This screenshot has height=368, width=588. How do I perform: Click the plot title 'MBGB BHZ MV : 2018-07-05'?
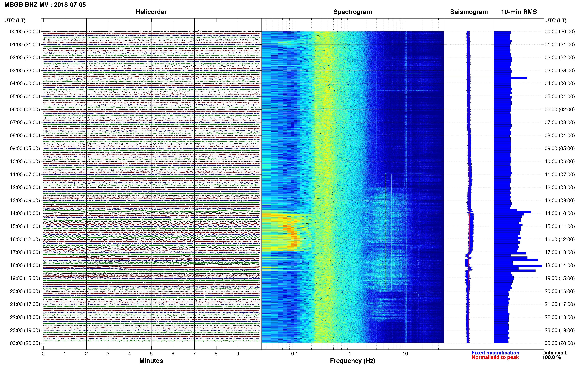click(x=45, y=5)
